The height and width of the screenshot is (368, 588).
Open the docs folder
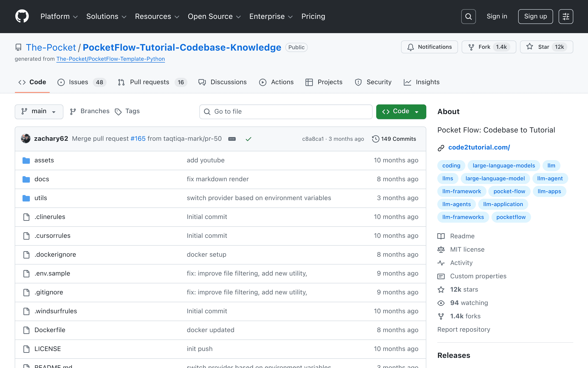[42, 179]
